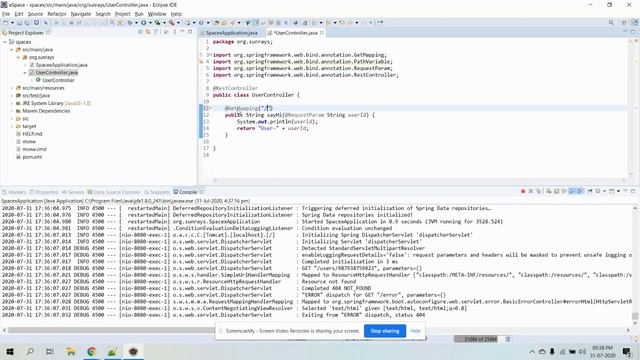Click the Save All toolbar icon
Screen dimensions: 640x360
(27, 23)
